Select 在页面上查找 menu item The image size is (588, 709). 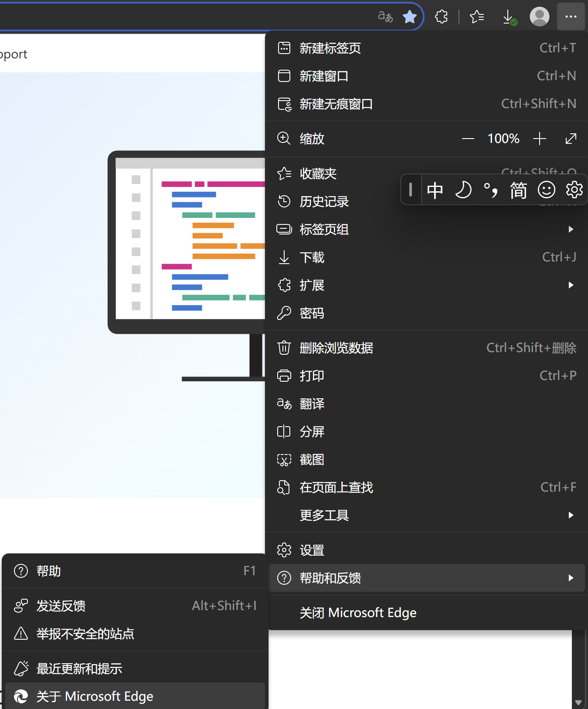click(427, 487)
